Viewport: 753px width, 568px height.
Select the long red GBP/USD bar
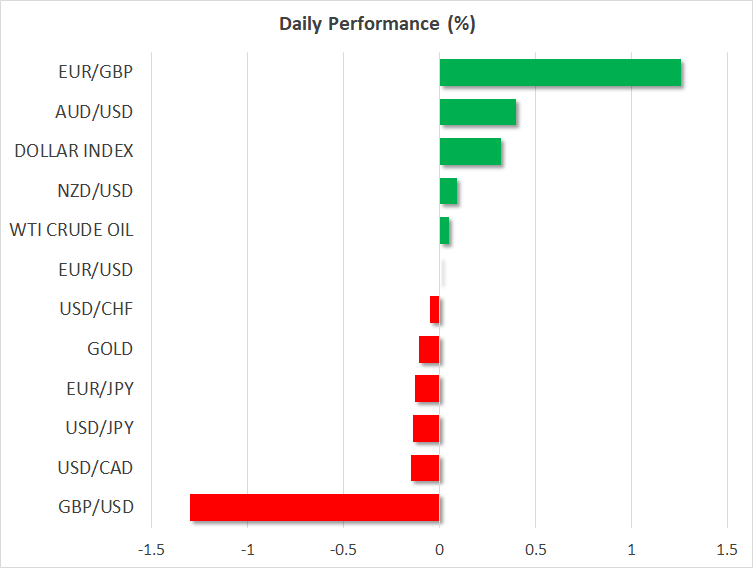point(314,508)
